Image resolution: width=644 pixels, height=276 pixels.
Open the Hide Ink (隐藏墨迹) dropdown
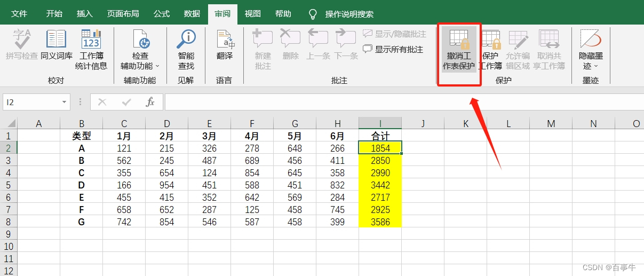(591, 50)
